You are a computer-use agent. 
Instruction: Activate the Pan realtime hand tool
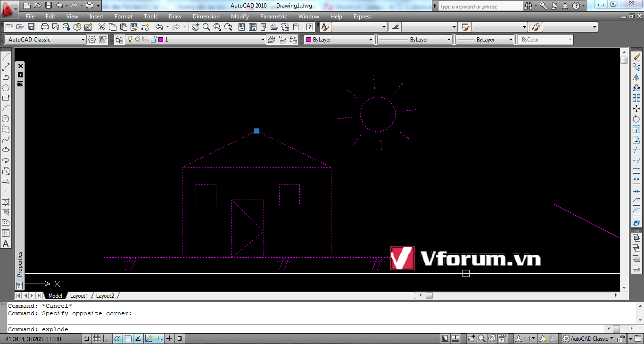(196, 27)
